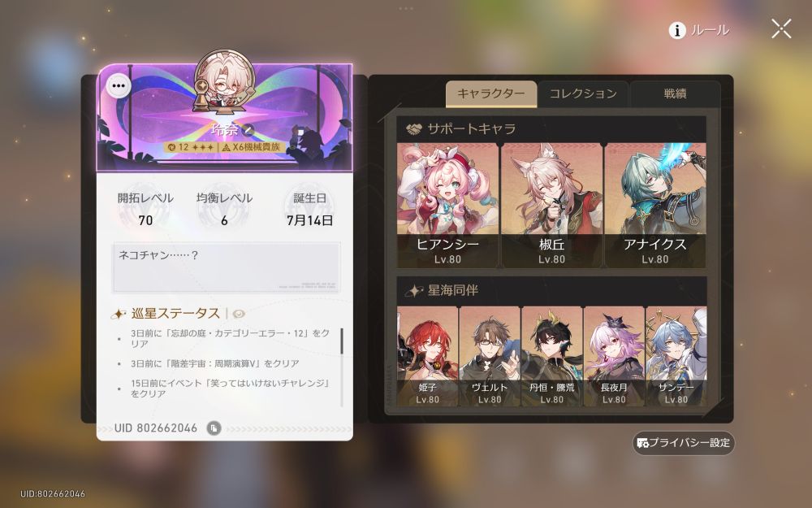This screenshot has height=508, width=812.
Task: Click the player avatar portrait
Action: pos(224,80)
